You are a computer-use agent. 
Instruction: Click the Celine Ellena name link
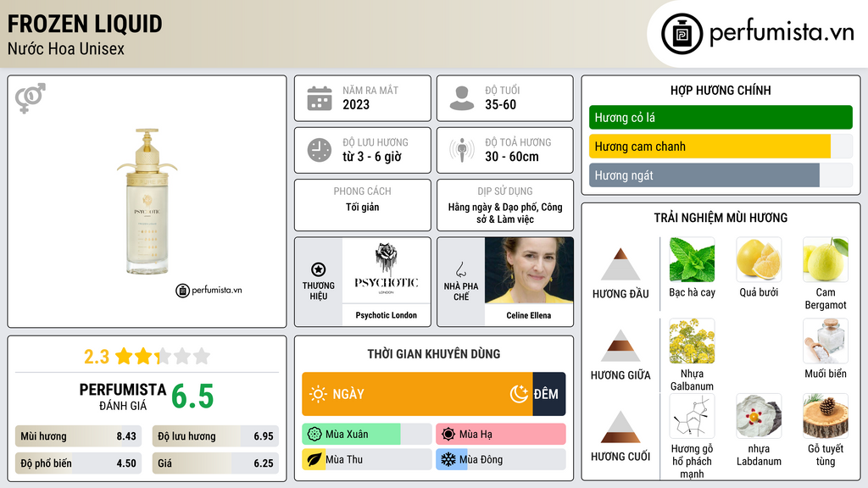click(529, 315)
